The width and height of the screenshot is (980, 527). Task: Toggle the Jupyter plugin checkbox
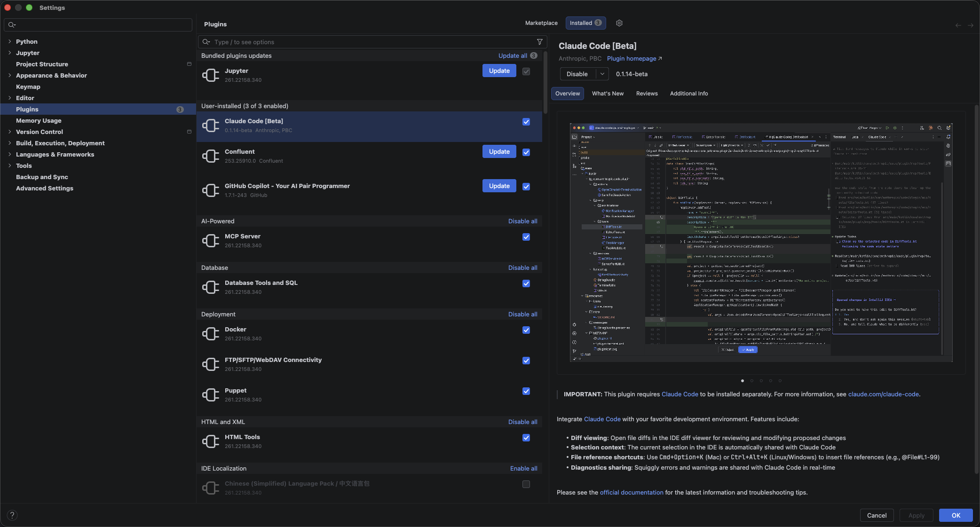526,71
